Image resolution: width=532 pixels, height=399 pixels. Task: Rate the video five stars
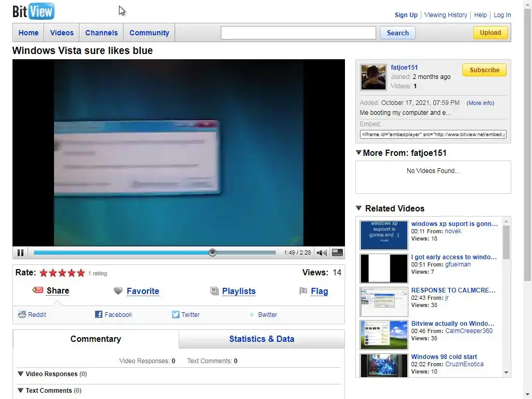pos(81,273)
